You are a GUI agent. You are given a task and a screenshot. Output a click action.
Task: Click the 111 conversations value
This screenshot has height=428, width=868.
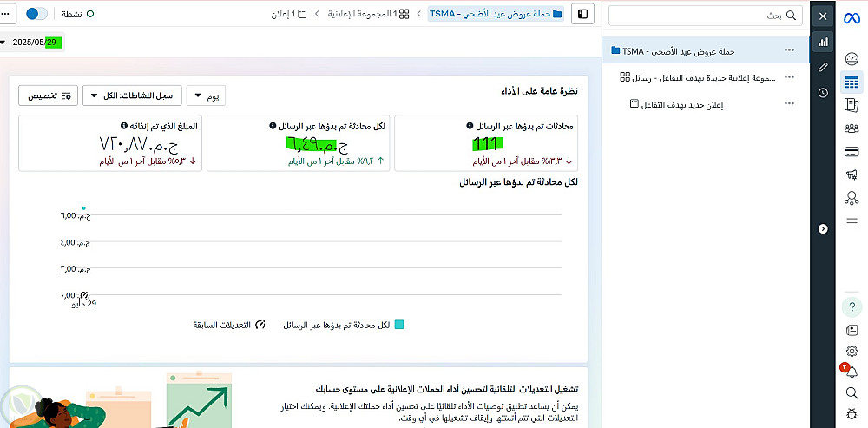coord(488,144)
